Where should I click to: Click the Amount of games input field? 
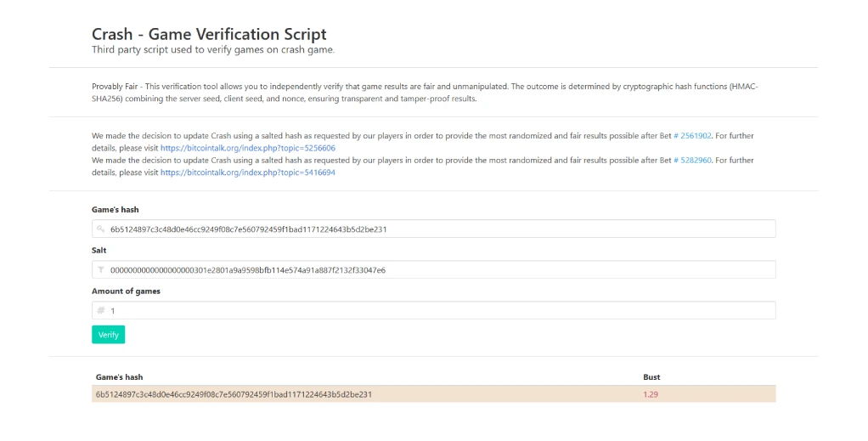tap(433, 310)
